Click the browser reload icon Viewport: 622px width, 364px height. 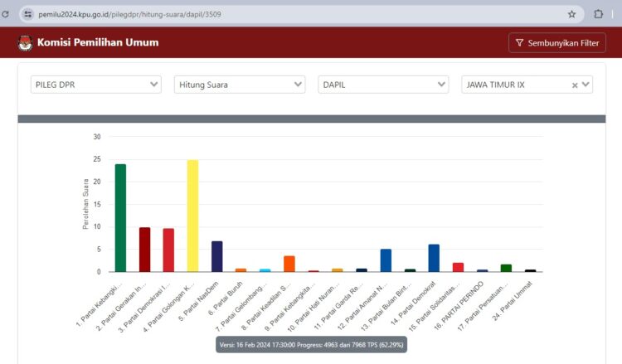[x=6, y=14]
